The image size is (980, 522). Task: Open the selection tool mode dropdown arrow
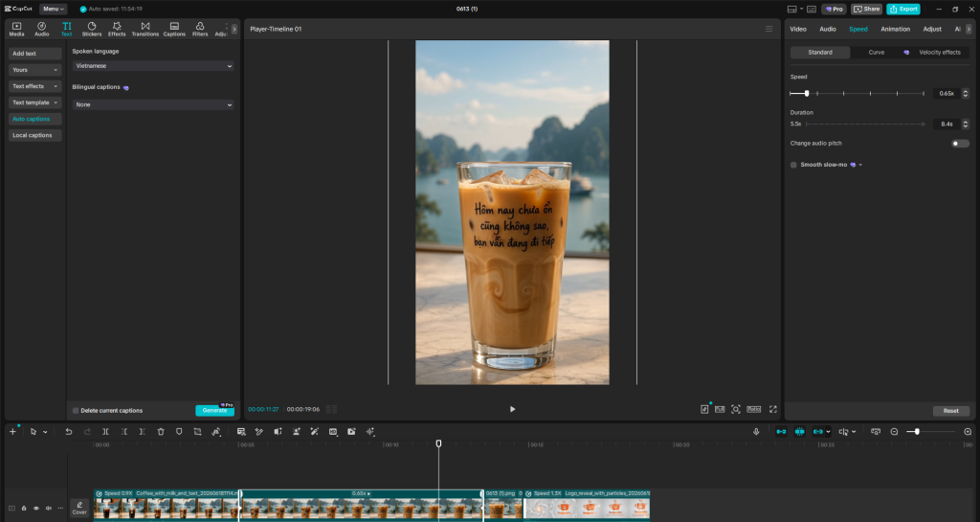point(45,432)
